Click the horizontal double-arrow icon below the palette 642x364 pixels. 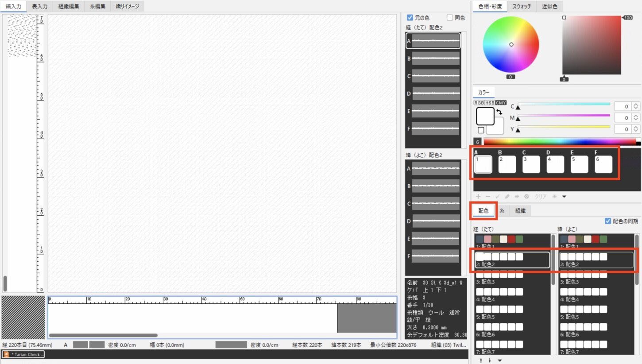point(517,197)
